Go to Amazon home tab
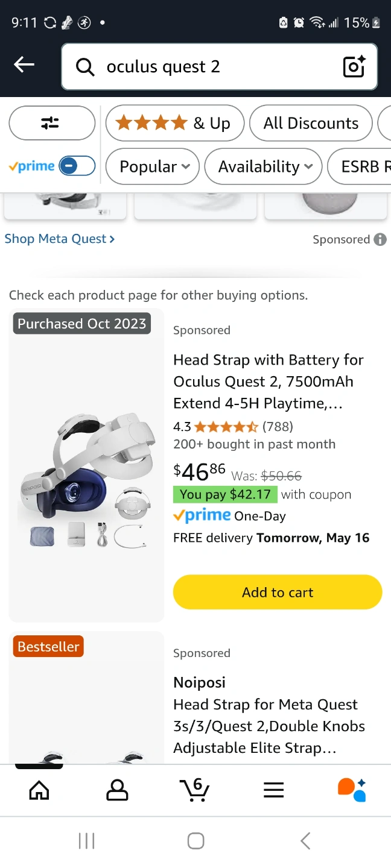Screen dimensions: 391x868 [39, 790]
